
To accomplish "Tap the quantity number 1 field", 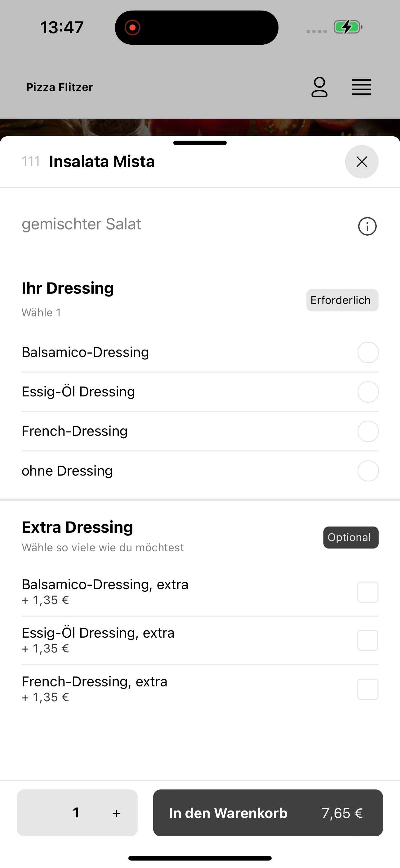I will click(x=76, y=813).
